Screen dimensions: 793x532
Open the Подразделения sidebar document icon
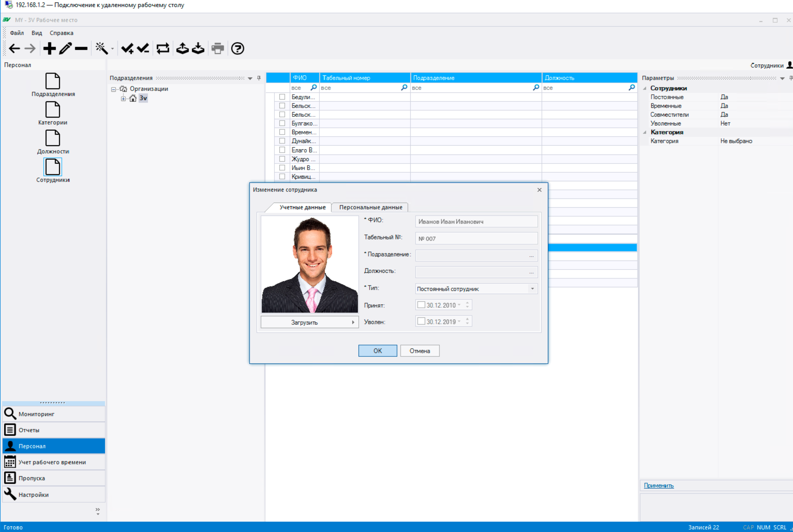[53, 81]
